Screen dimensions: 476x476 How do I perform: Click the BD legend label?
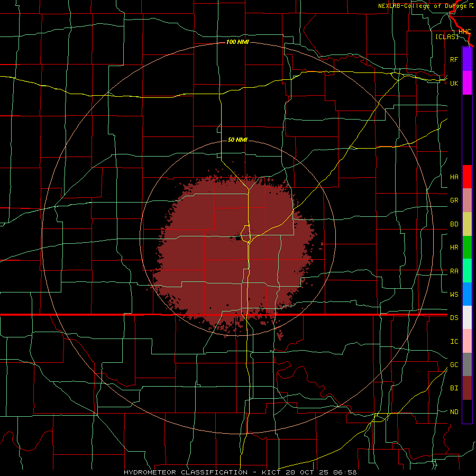click(454, 224)
